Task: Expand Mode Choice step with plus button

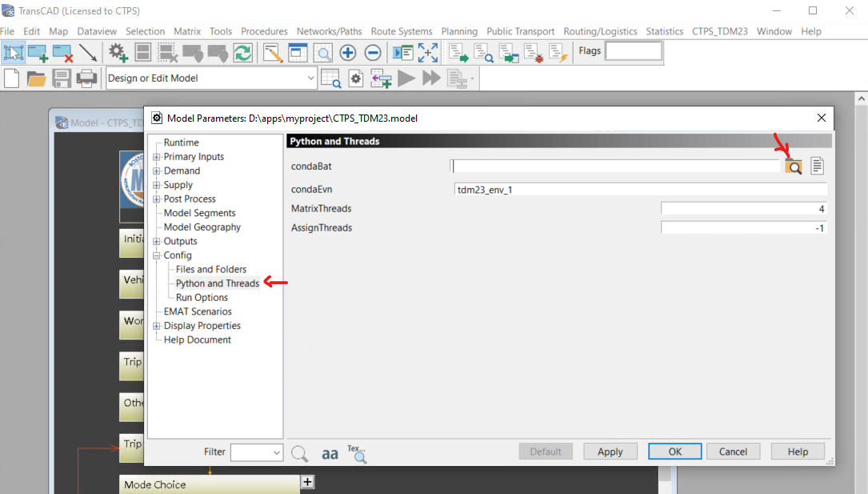Action: pyautogui.click(x=308, y=482)
